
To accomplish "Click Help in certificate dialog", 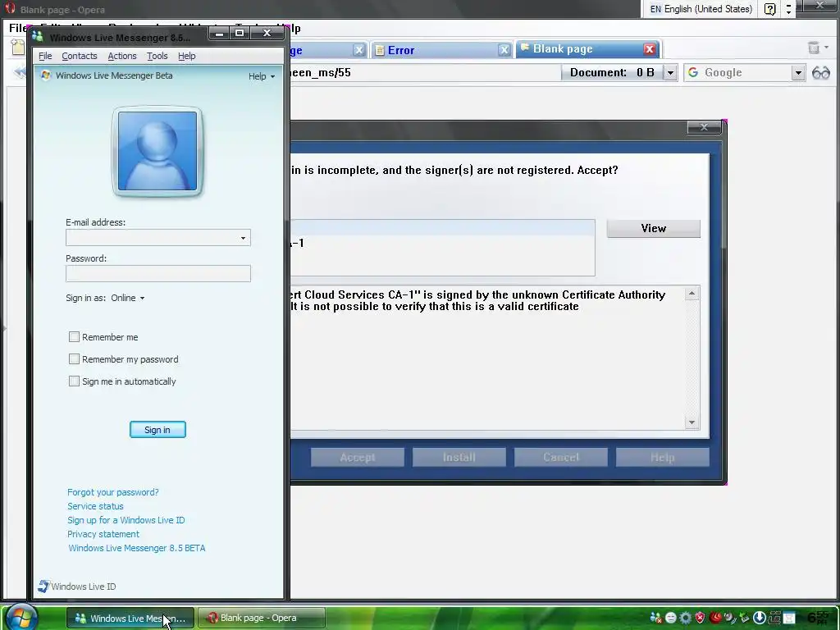I will (663, 457).
